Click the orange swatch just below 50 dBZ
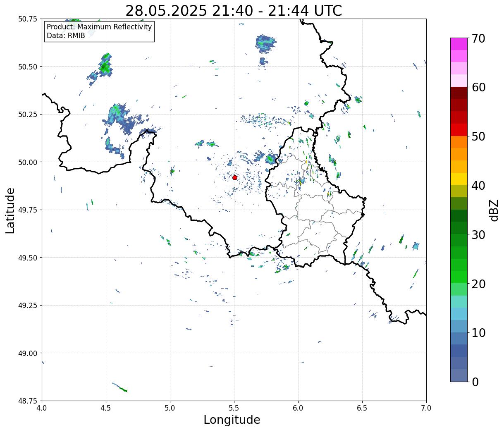504x430 pixels. coord(459,142)
